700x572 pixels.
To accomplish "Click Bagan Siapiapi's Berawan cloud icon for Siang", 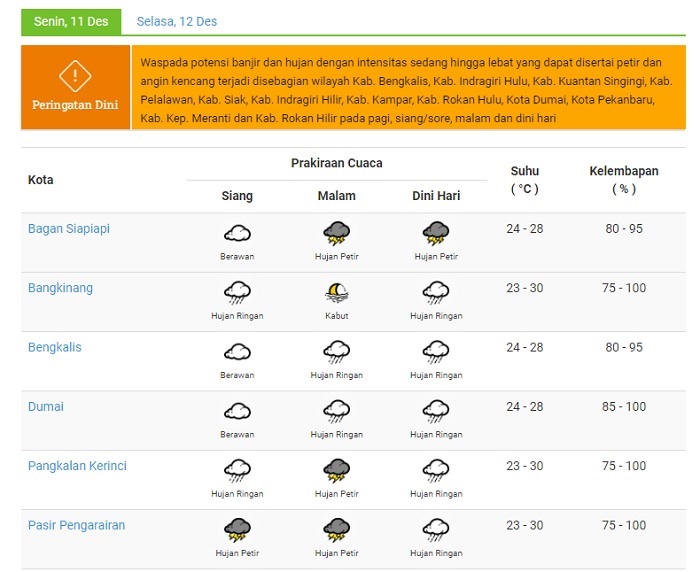I will tap(237, 233).
